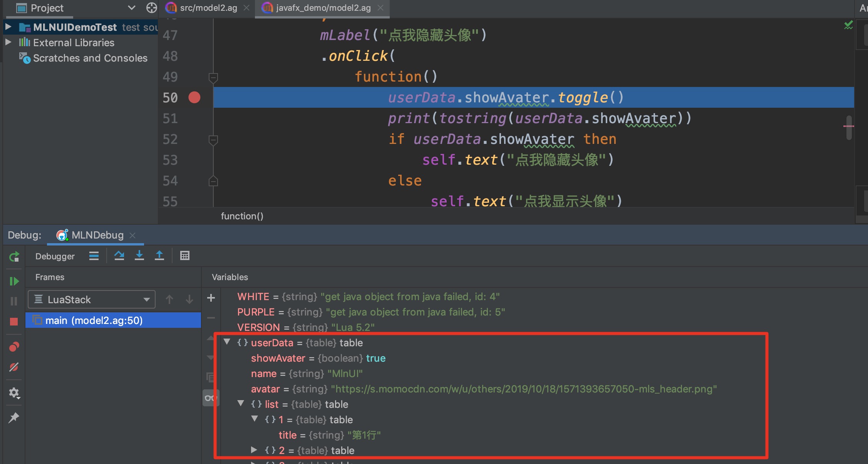Open the LuaStack frames dropdown
Screen dimensions: 868x464
[92, 300]
